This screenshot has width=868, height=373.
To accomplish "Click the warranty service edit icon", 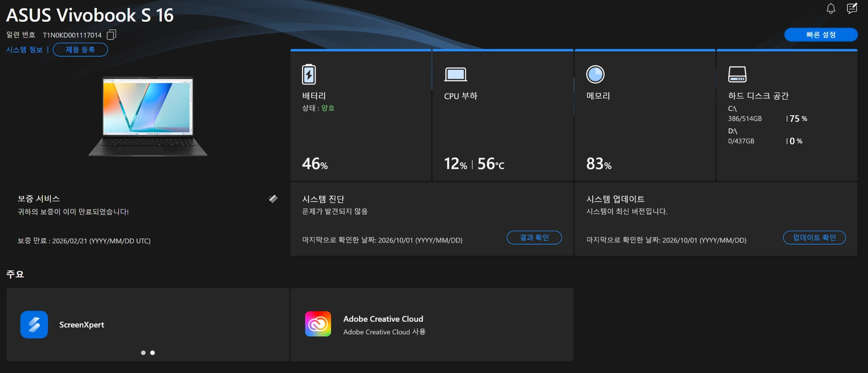I will coord(273,199).
